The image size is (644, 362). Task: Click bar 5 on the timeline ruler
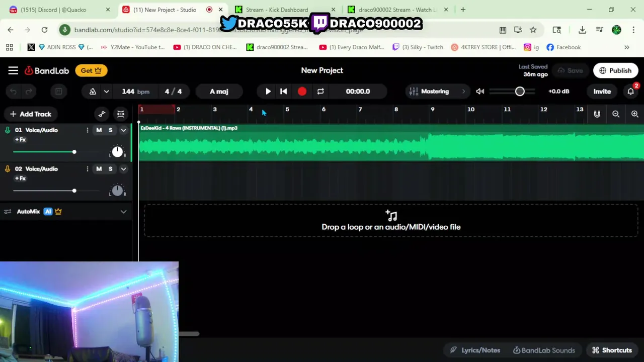[287, 110]
